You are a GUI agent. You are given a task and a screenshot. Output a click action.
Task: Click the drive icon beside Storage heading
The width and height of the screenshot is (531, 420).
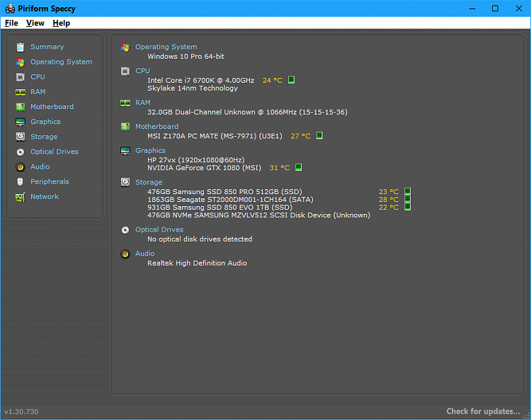(125, 182)
